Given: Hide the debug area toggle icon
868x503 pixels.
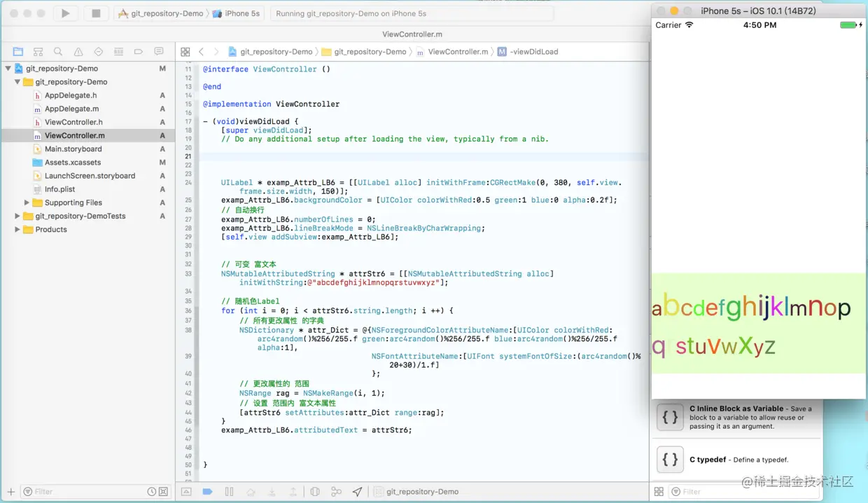Looking at the screenshot, I should click(186, 492).
